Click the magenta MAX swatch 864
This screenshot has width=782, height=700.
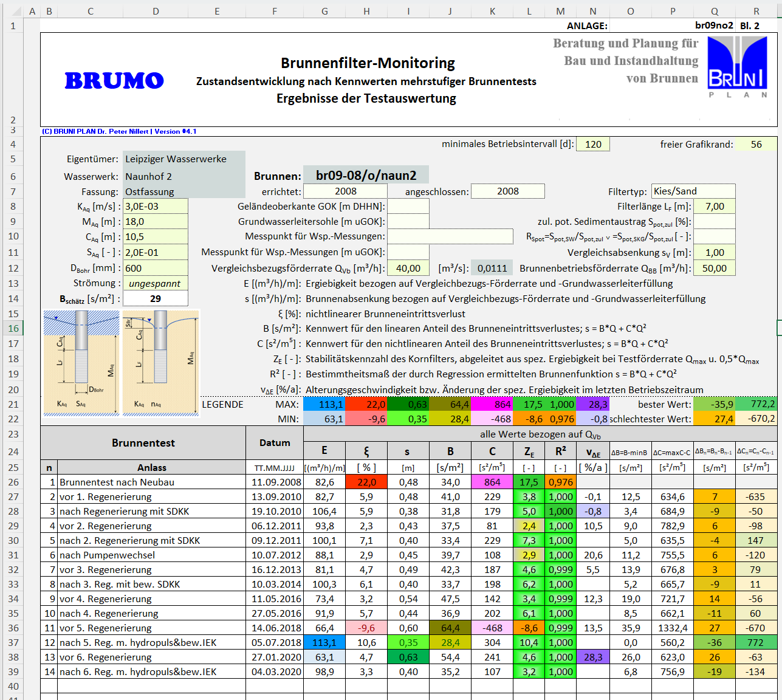tap(492, 404)
